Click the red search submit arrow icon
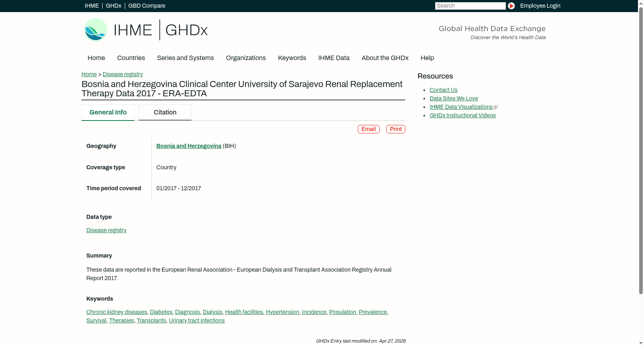Screen dimensions: 644x347 pyautogui.click(x=511, y=6)
